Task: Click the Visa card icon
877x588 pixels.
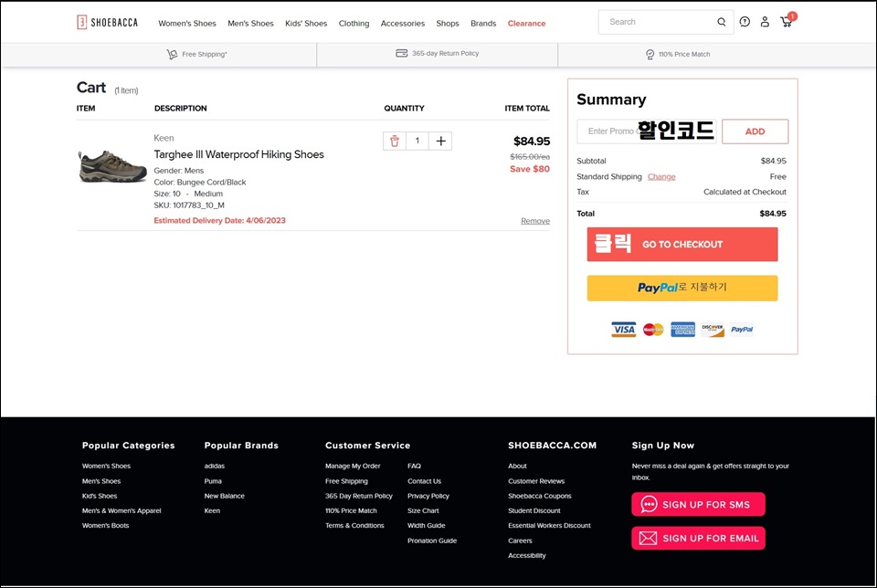Action: click(x=624, y=330)
